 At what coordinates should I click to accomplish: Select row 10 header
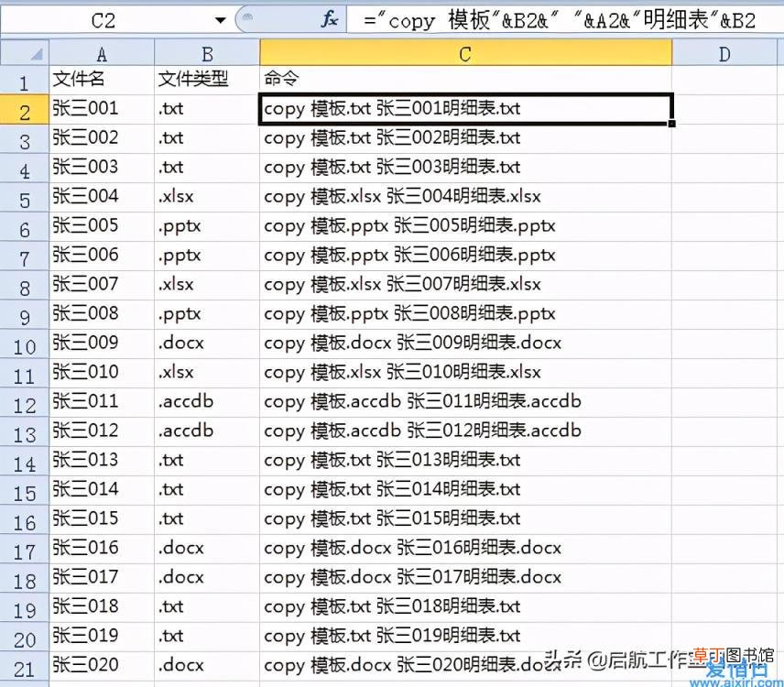(25, 344)
